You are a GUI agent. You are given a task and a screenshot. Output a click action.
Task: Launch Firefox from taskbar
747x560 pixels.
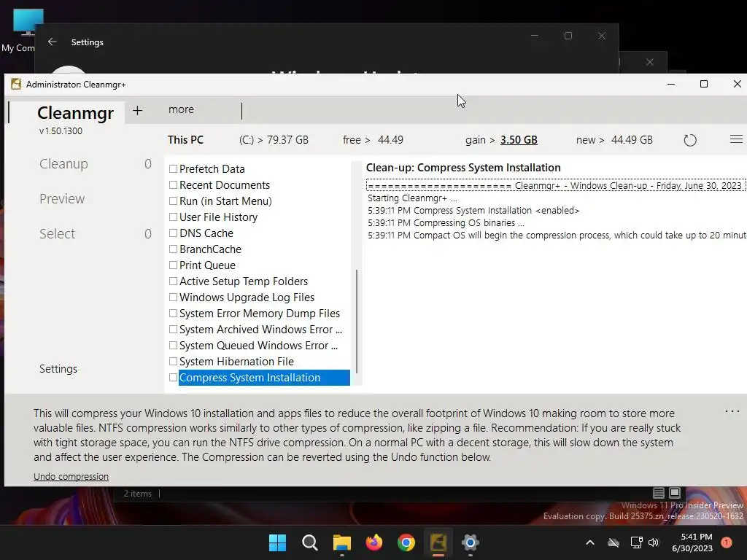374,542
